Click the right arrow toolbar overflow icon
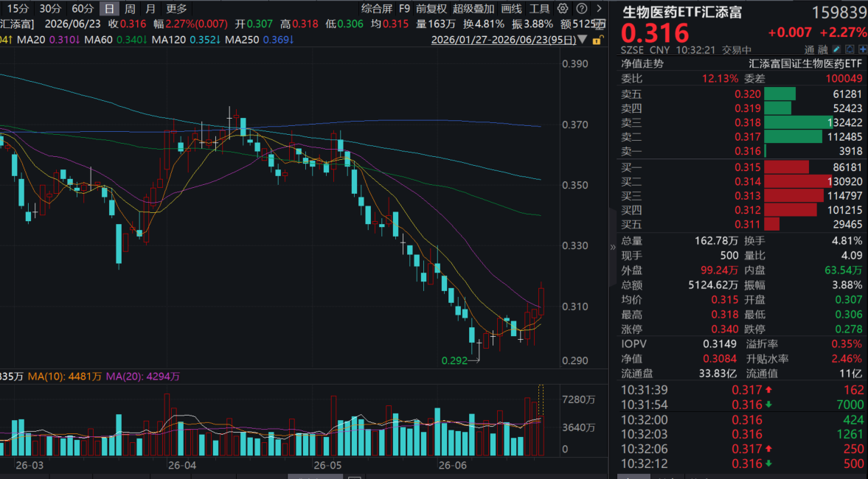This screenshot has height=479, width=868. point(599,8)
